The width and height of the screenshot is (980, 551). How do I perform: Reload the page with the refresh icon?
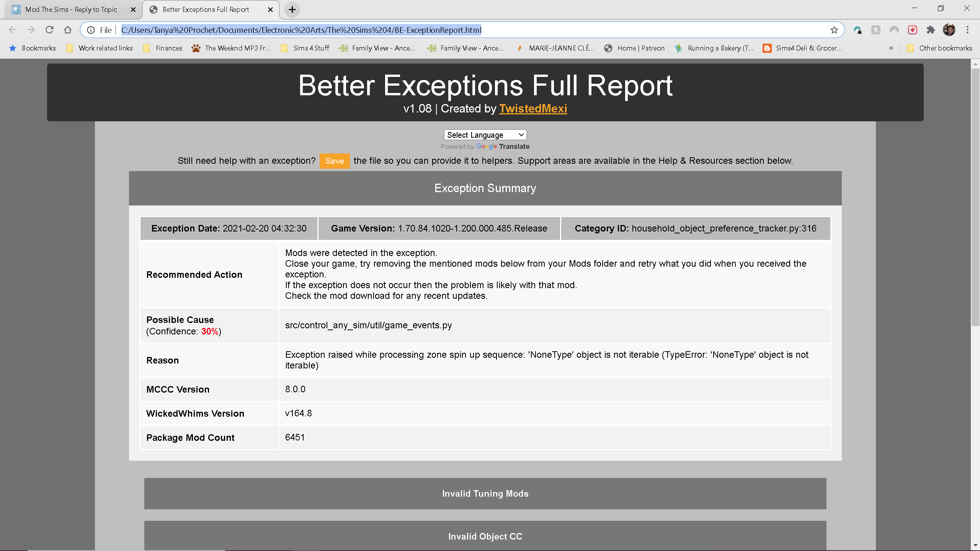coord(49,30)
